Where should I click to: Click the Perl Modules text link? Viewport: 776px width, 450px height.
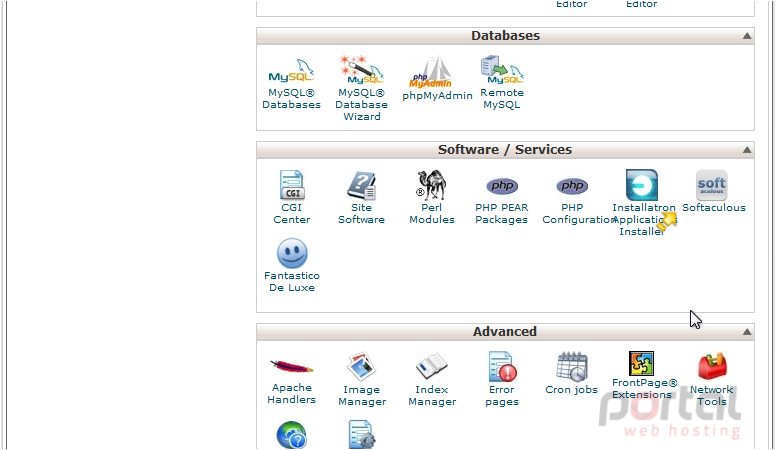(432, 213)
